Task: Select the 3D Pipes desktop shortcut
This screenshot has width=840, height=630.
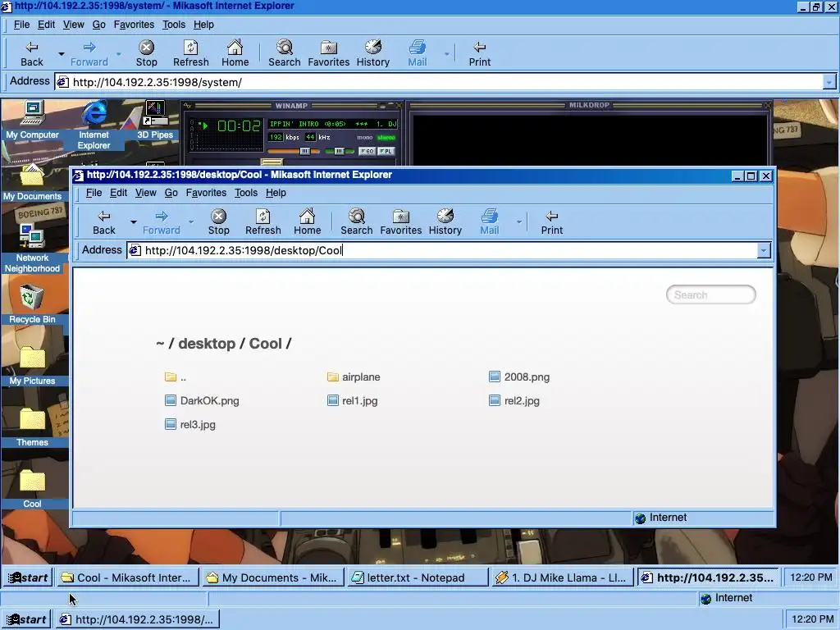Action: coord(155,121)
